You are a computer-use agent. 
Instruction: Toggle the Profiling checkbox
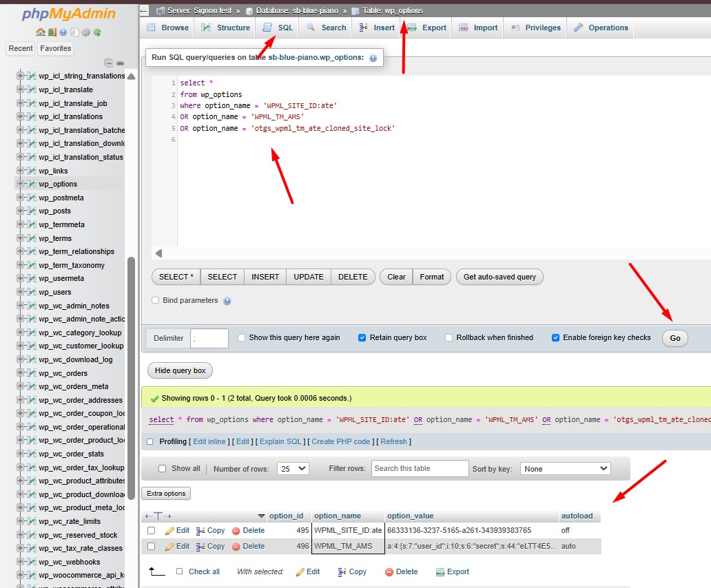pos(150,441)
